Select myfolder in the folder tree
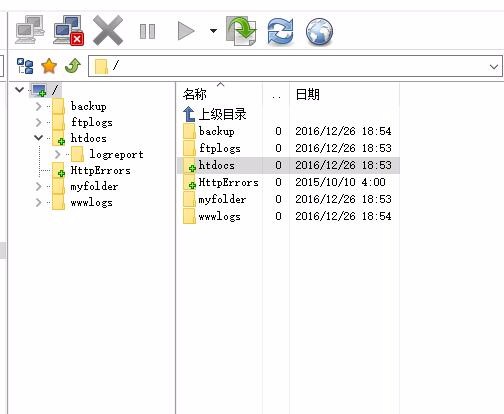504x414 pixels. click(x=94, y=186)
